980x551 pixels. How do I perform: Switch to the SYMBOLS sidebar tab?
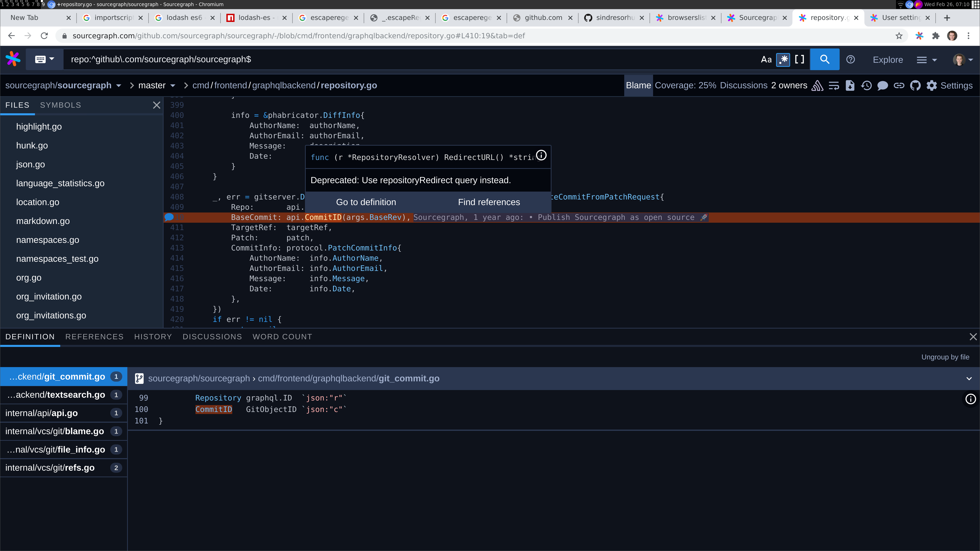(x=60, y=105)
